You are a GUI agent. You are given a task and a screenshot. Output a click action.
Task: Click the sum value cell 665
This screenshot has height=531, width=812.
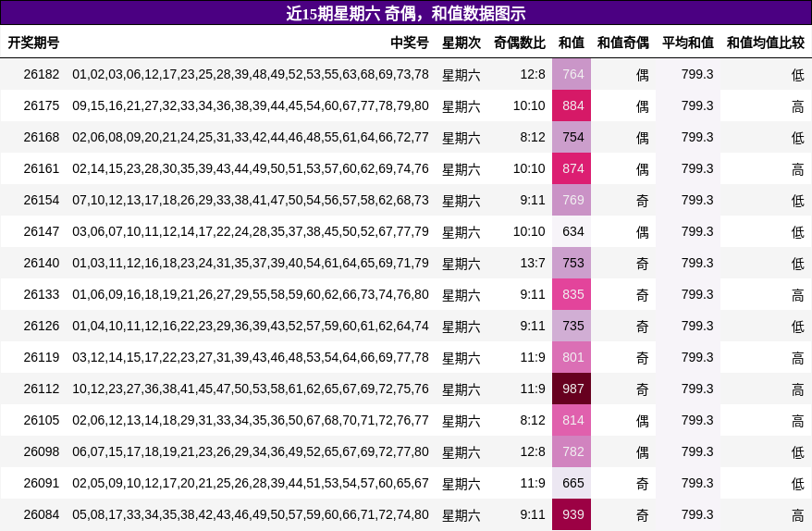click(572, 483)
